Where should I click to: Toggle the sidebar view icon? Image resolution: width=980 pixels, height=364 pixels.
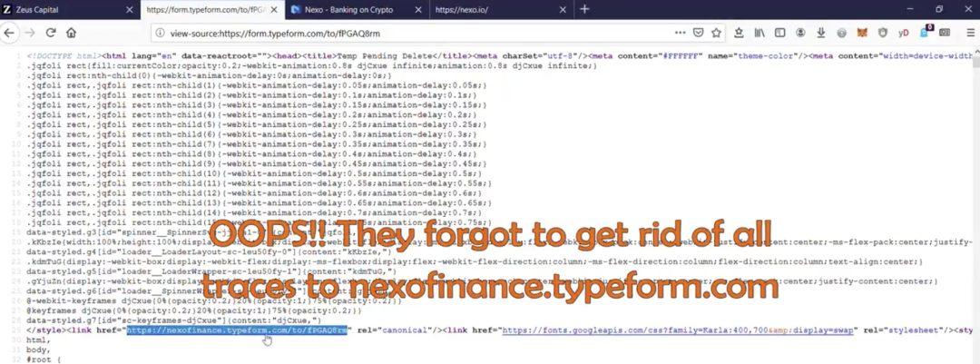tap(780, 33)
